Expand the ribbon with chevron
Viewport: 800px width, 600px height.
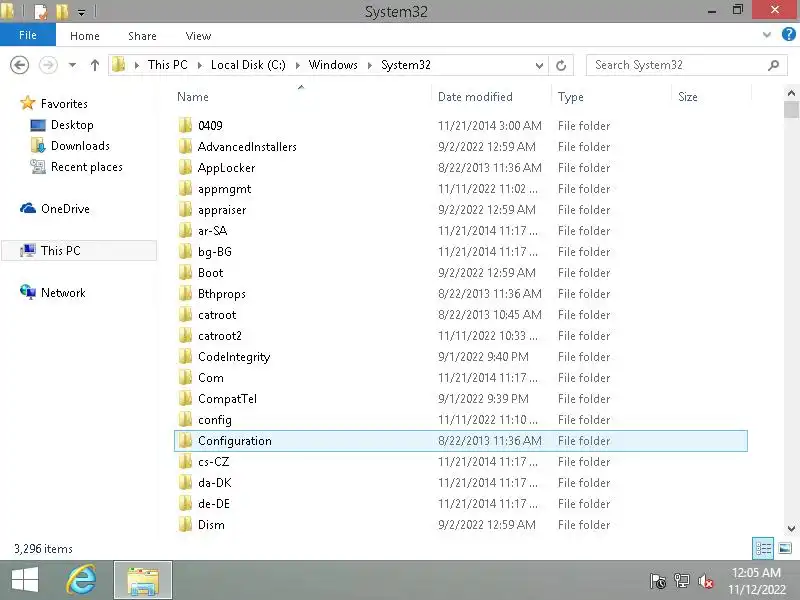pos(766,35)
